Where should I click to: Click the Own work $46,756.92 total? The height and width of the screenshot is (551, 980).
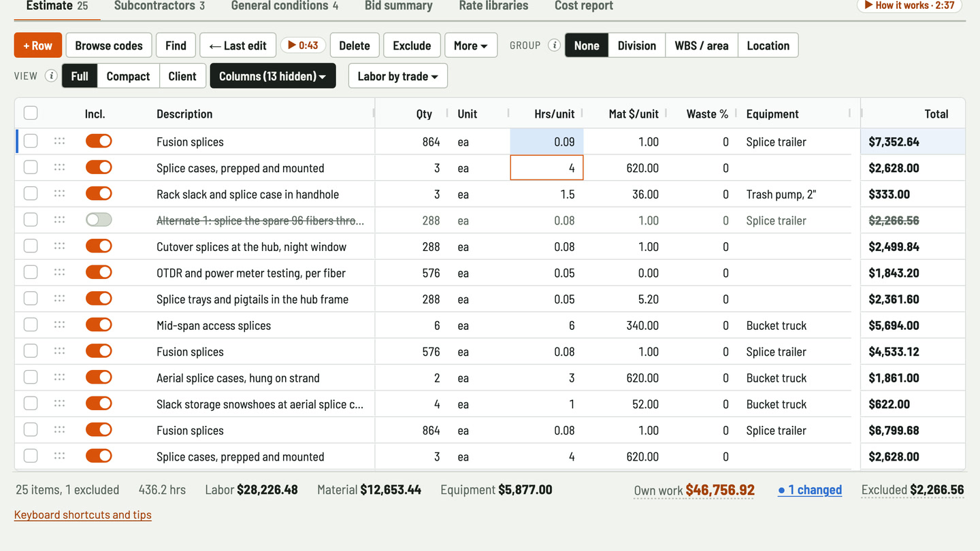[x=694, y=490]
